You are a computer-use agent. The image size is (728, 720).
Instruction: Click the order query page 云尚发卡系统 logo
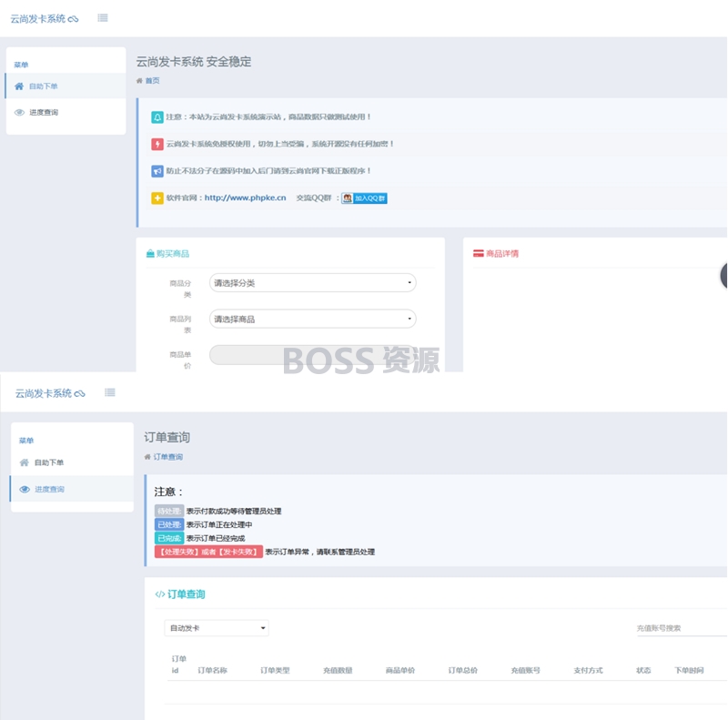pos(50,393)
